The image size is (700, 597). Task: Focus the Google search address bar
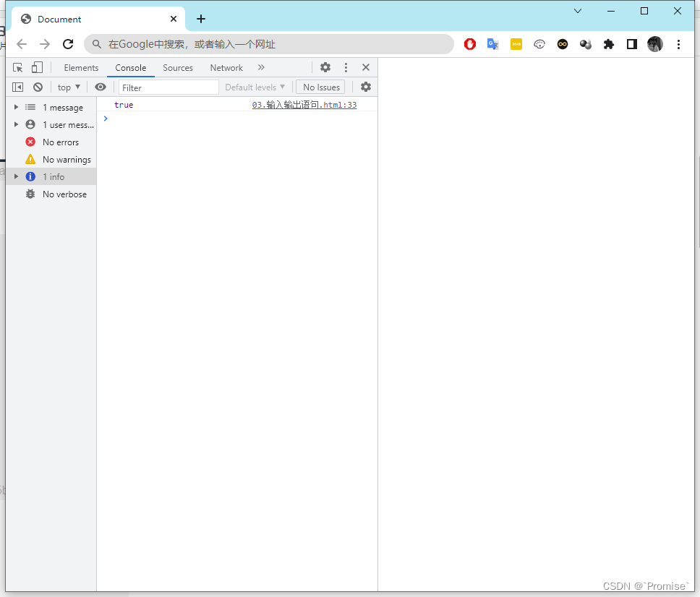tap(269, 44)
